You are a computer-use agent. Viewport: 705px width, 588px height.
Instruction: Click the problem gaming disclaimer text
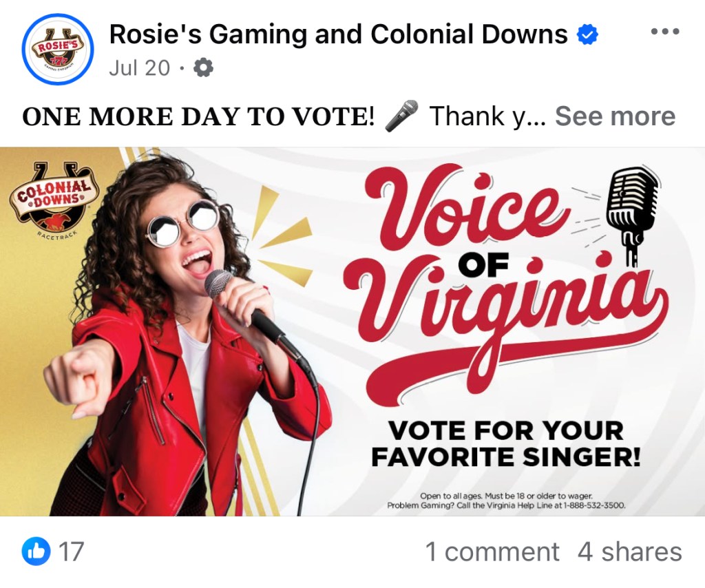506,501
